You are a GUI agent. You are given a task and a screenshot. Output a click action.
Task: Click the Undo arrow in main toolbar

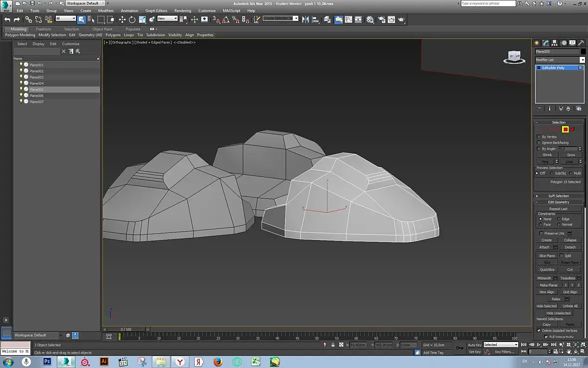7,19
